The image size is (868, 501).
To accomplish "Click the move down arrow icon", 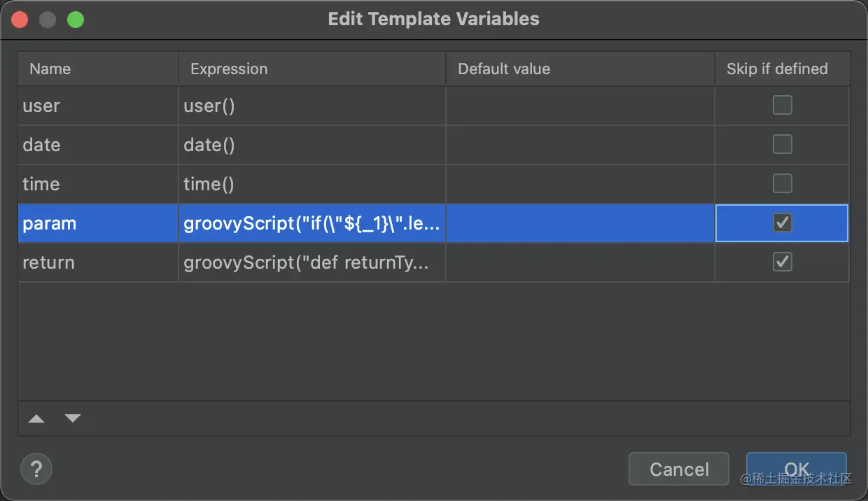I will click(73, 418).
